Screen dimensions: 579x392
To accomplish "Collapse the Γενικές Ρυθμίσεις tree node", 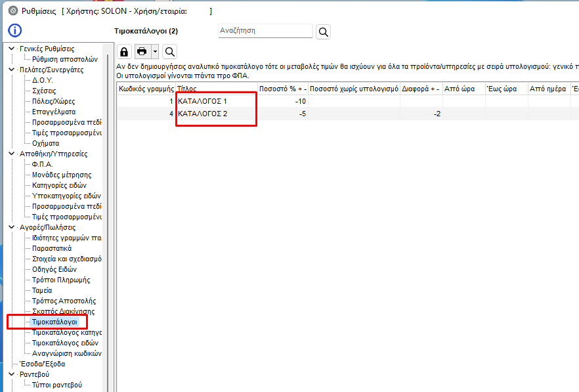I will [11, 49].
